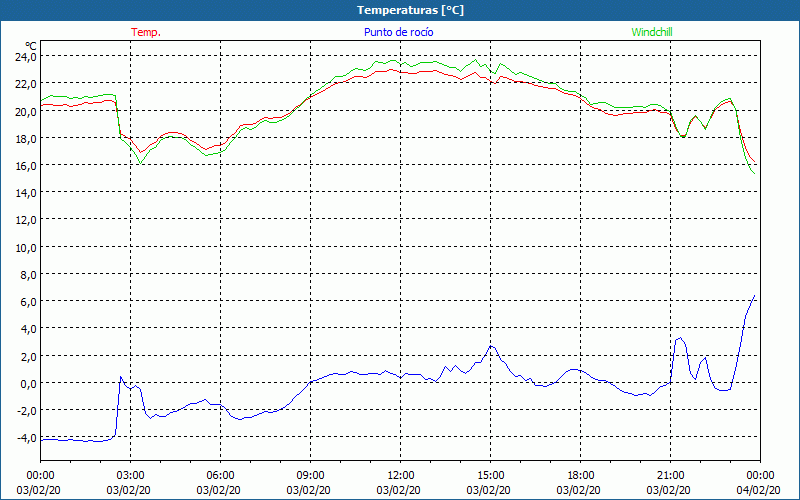This screenshot has width=800, height=500.
Task: Click the '09:00' time axis label
Action: tap(310, 476)
